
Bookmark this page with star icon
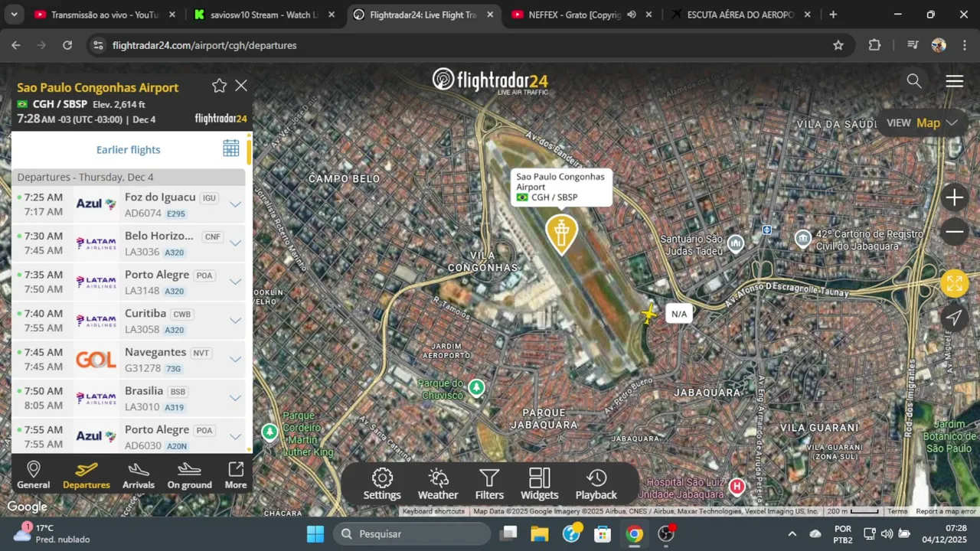(x=838, y=45)
